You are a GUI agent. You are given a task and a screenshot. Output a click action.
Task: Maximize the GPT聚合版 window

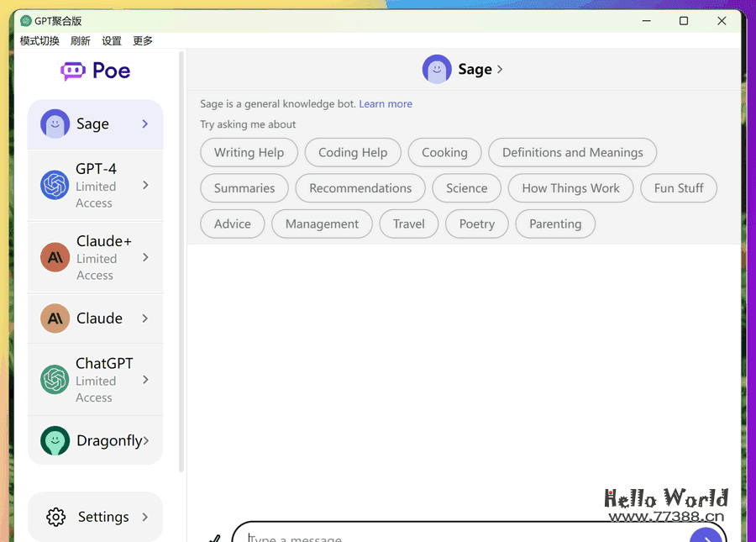coord(684,21)
